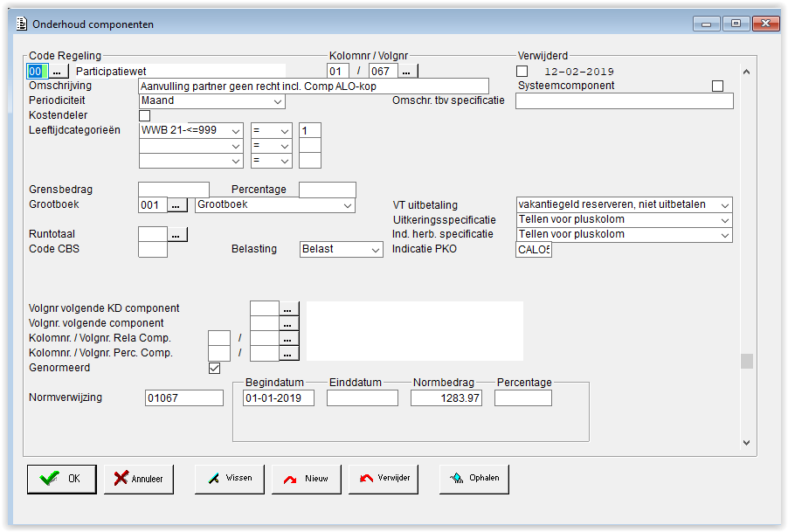
Task: Open the Runtotaal lookup ellipsis button
Action: pyautogui.click(x=176, y=235)
